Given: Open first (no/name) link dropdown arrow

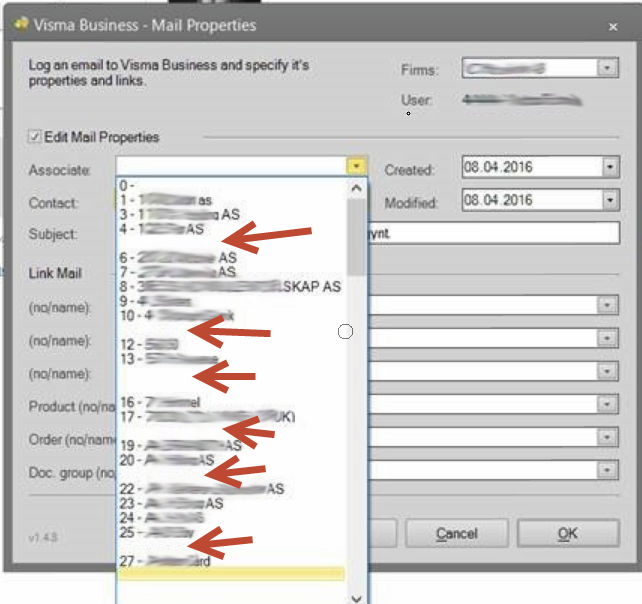Looking at the screenshot, I should (607, 305).
